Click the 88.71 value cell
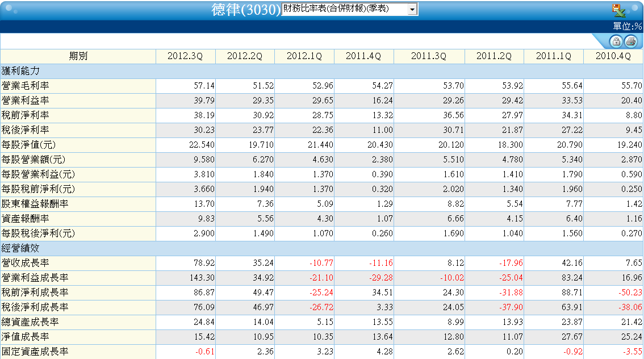The width and height of the screenshot is (644, 359). point(572,293)
